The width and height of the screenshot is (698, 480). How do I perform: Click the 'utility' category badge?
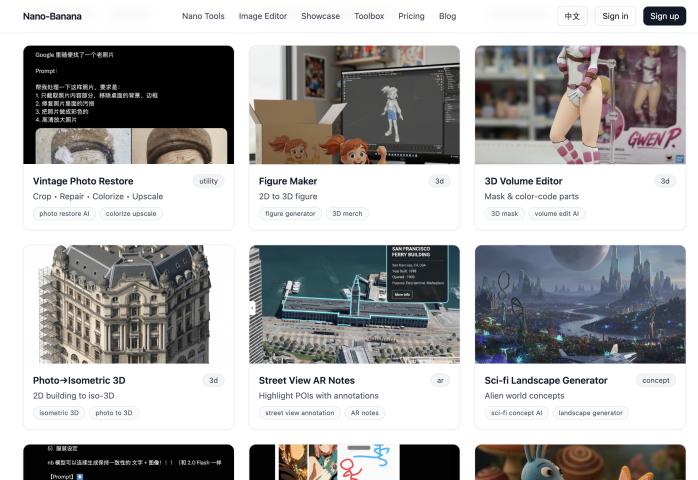tap(208, 181)
